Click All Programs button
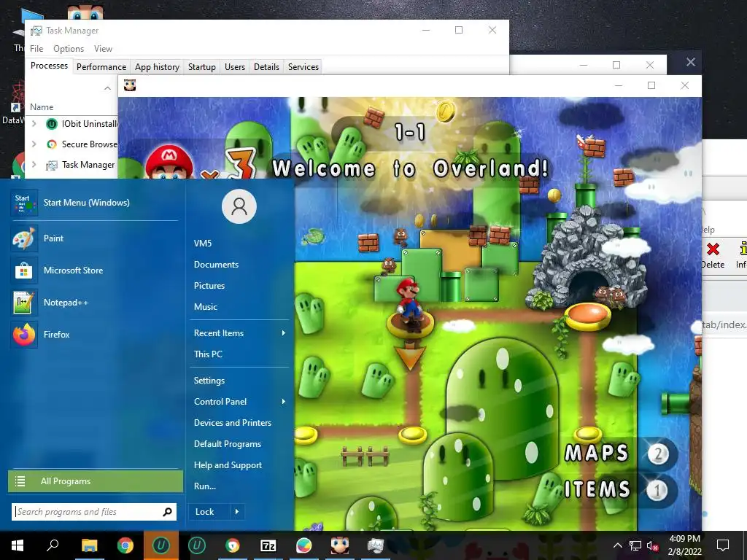This screenshot has width=747, height=560. (x=96, y=481)
